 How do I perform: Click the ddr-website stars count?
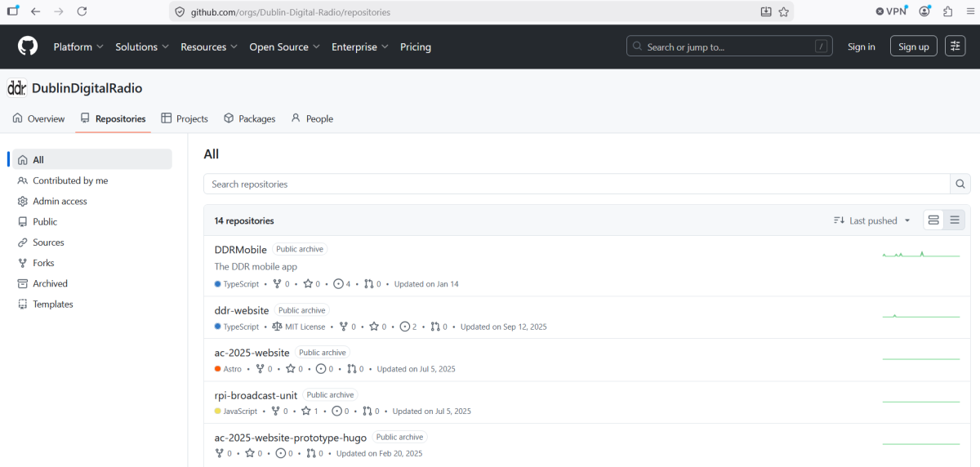tap(377, 327)
